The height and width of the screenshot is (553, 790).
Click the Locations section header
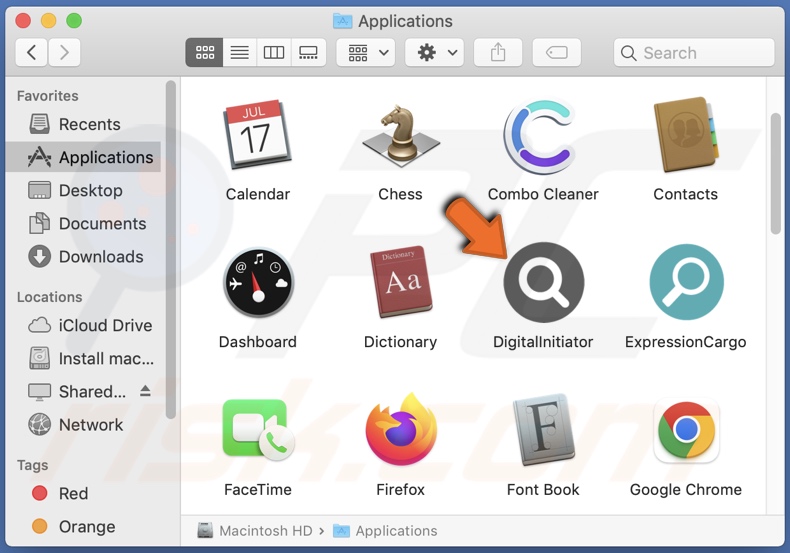[49, 297]
